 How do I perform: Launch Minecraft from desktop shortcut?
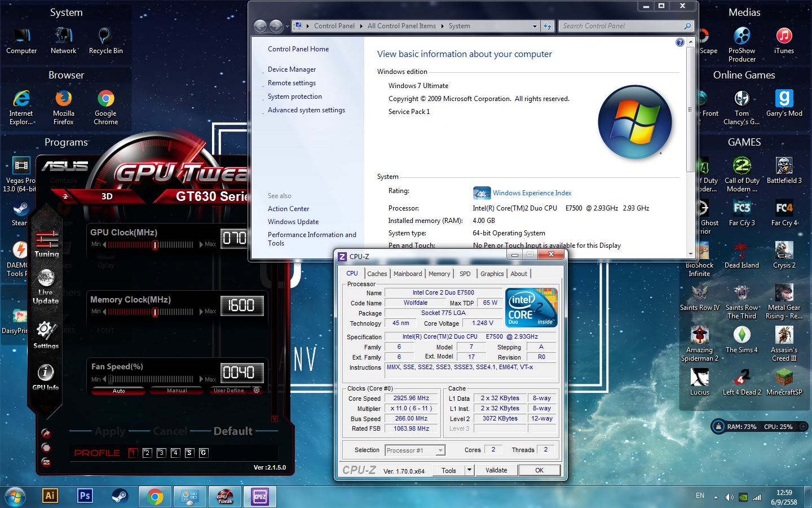tap(784, 378)
